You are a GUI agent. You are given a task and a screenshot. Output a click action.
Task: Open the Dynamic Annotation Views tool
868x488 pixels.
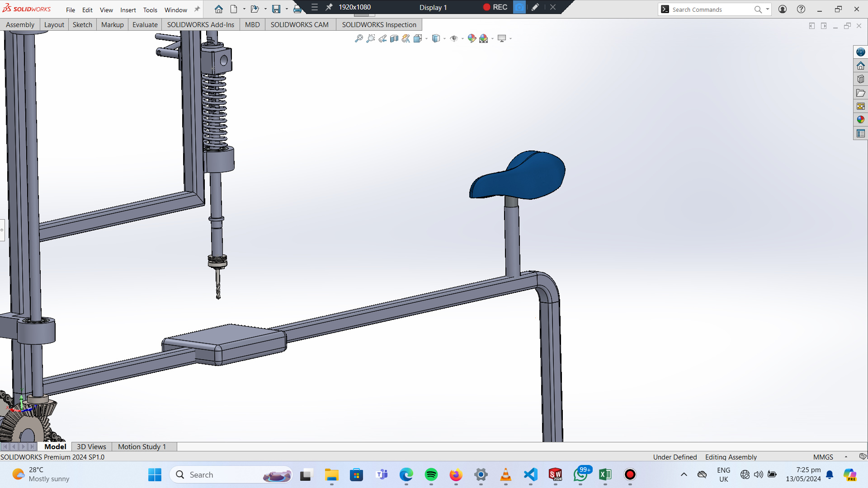[x=406, y=38]
